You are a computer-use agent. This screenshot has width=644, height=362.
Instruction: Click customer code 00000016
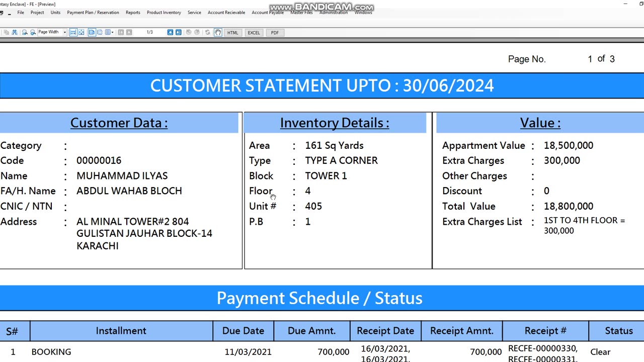(x=99, y=160)
